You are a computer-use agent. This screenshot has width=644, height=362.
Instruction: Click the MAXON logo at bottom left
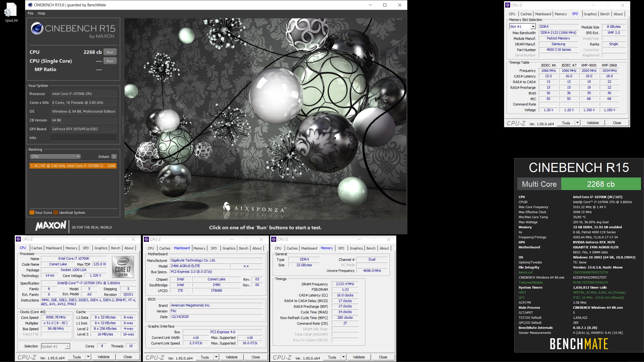(x=51, y=226)
